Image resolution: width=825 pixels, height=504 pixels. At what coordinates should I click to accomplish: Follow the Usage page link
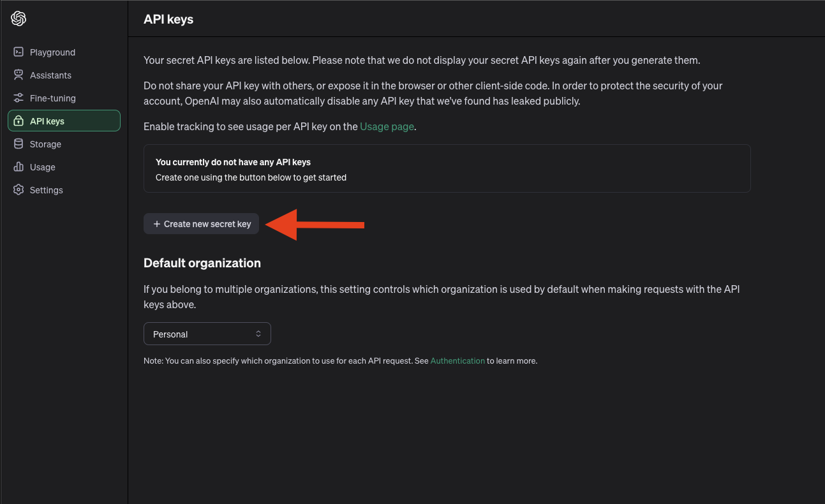tap(387, 126)
